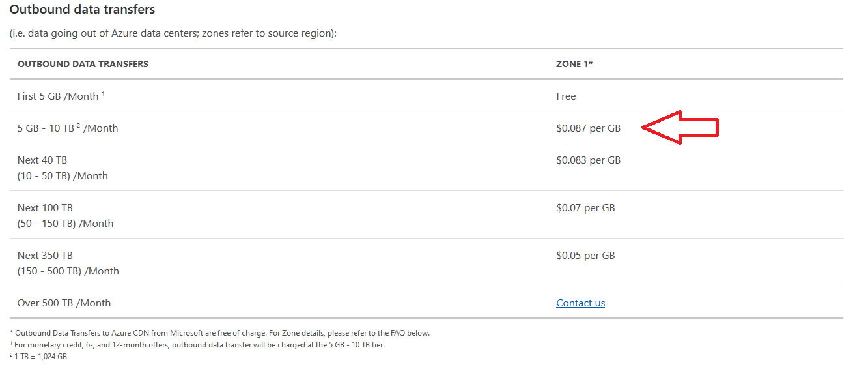Click the 1 TB = 1,024 GB footnote
868x369 pixels.
tap(38, 356)
